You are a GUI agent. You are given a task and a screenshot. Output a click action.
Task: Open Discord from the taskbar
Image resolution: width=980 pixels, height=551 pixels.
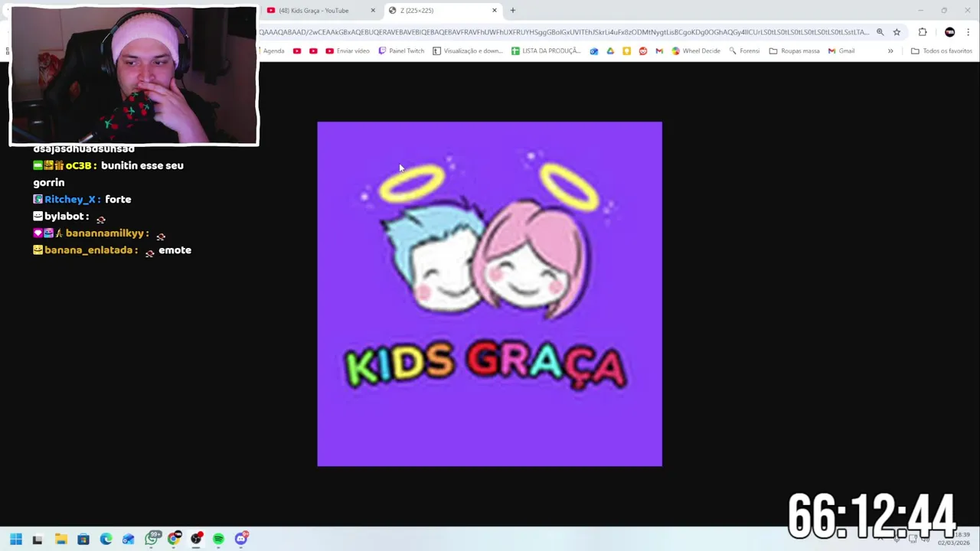coord(241,539)
